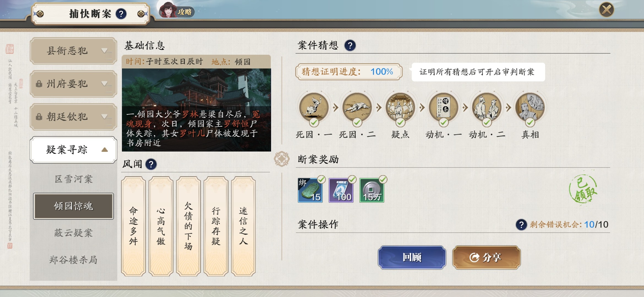
Task: Collapse the 疑案寻踪 category
Action: click(x=73, y=150)
